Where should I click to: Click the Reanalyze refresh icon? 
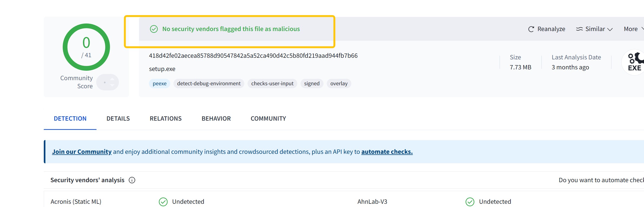pyautogui.click(x=531, y=29)
